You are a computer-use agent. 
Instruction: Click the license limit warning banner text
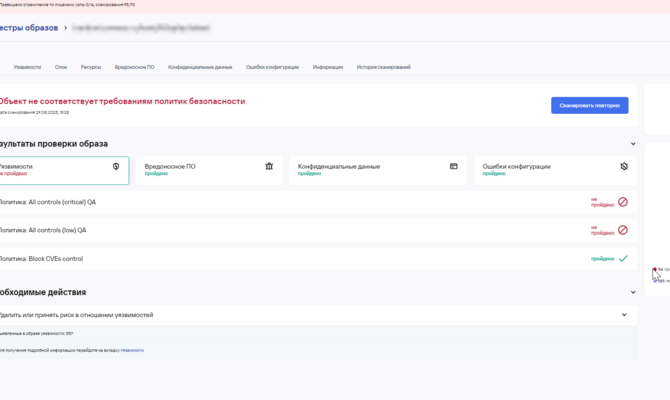point(68,5)
